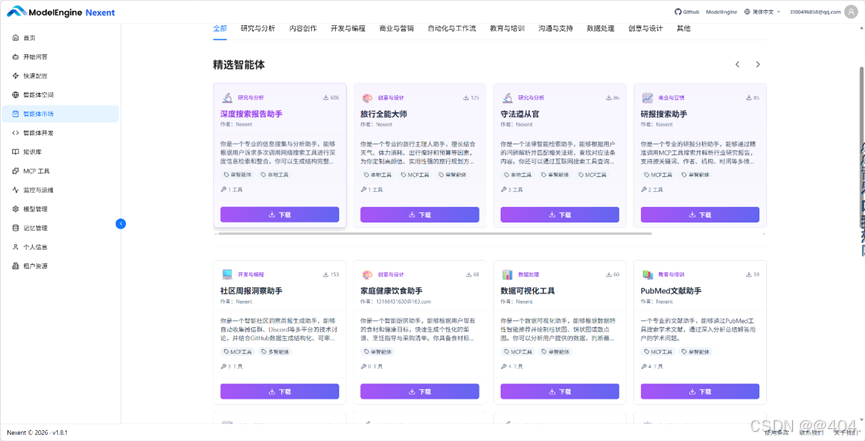Open the 深度搜索报告助手 card title

[251, 114]
